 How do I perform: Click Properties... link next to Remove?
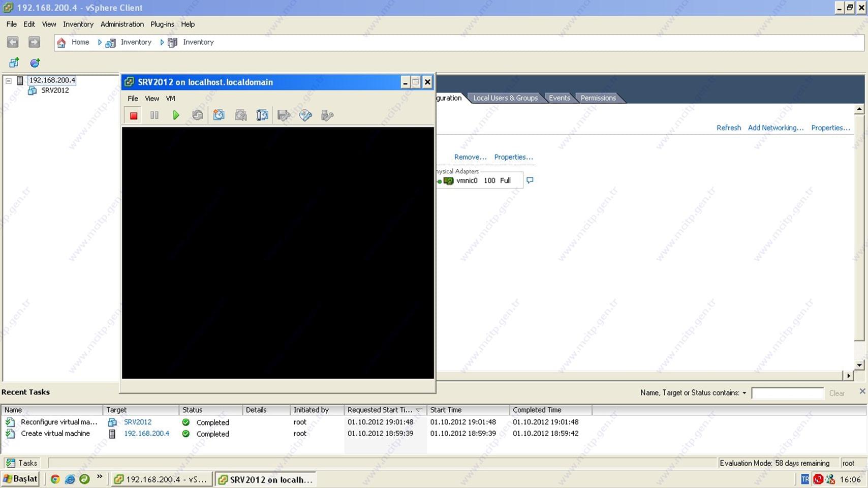[513, 157]
